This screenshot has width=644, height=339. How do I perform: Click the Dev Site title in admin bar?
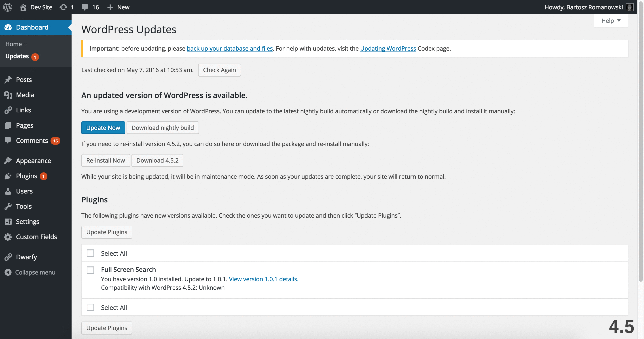[x=41, y=7]
